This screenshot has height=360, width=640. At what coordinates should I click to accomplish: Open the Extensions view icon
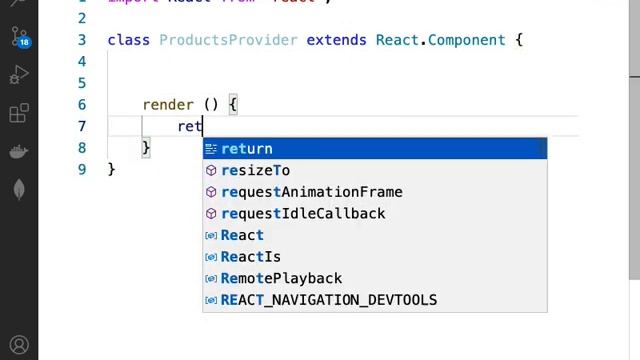(x=19, y=113)
